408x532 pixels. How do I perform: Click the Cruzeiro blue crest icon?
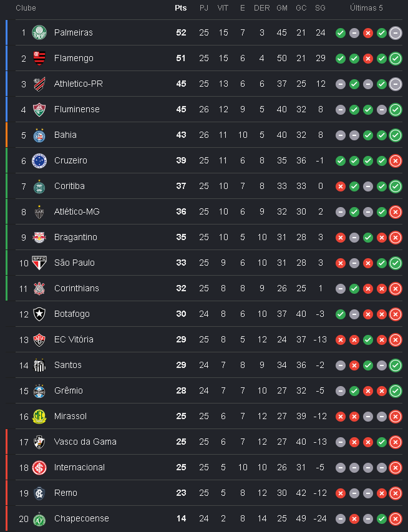tap(39, 161)
